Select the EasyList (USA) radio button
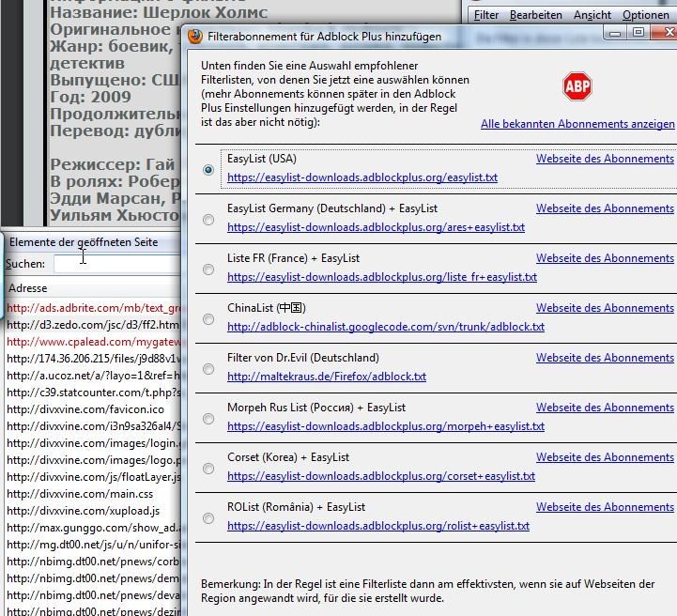This screenshot has height=616, width=677. tap(208, 170)
